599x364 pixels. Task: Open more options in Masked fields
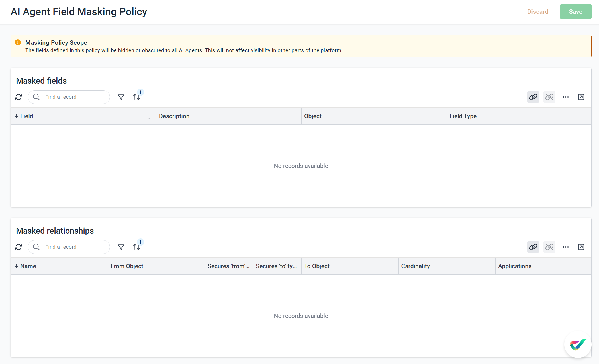pos(566,97)
